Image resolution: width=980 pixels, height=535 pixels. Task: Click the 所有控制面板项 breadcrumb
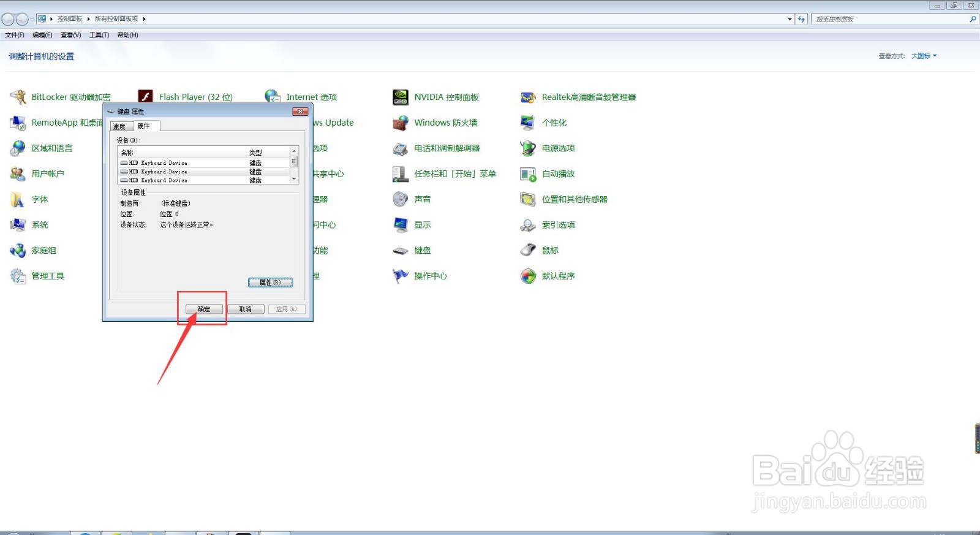point(116,19)
